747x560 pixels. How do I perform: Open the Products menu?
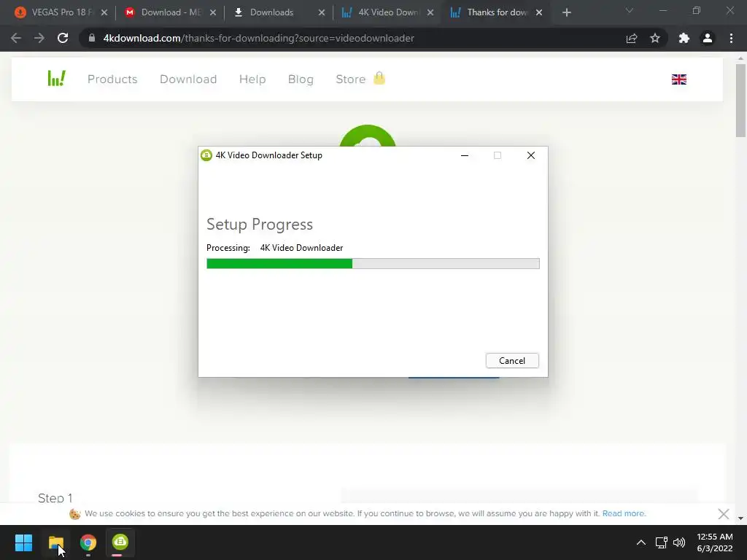click(x=112, y=79)
